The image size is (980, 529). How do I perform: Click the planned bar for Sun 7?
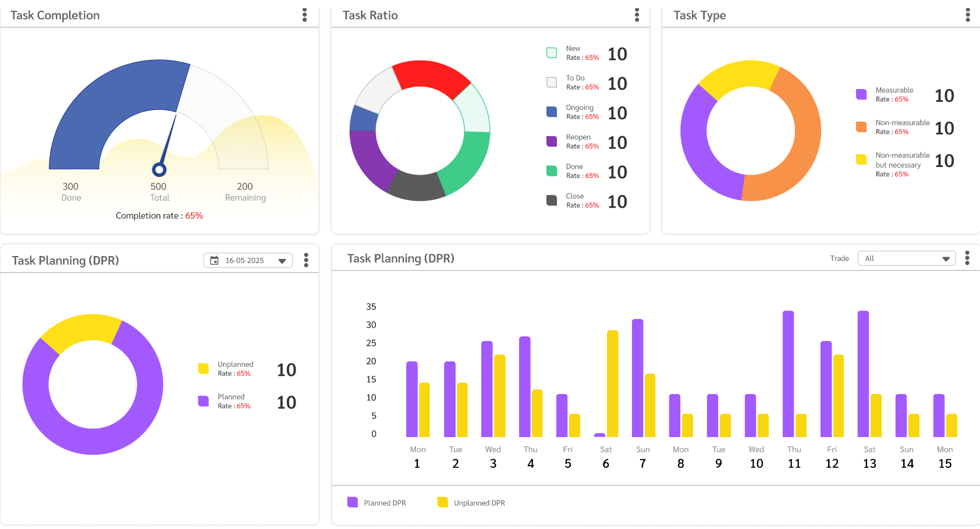click(x=638, y=378)
